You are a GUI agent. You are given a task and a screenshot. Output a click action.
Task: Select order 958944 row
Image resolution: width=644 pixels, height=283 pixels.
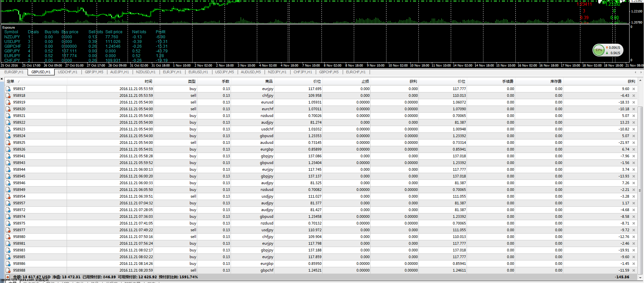point(321,169)
